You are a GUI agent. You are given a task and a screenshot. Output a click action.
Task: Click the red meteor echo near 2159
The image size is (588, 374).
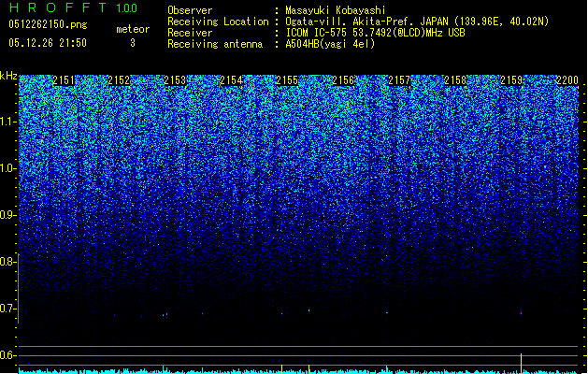click(522, 313)
